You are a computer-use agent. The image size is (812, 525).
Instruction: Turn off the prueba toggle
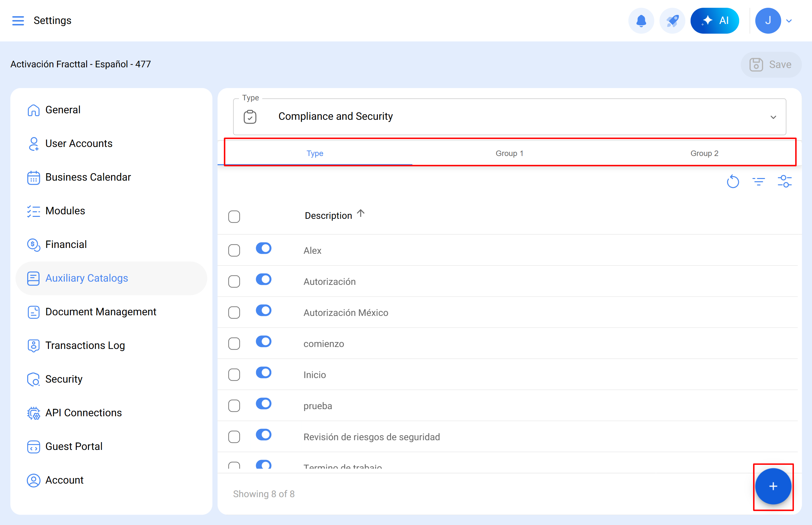click(263, 404)
